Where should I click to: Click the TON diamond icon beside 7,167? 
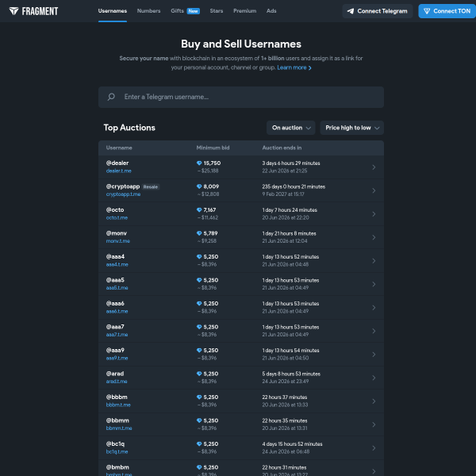point(199,209)
